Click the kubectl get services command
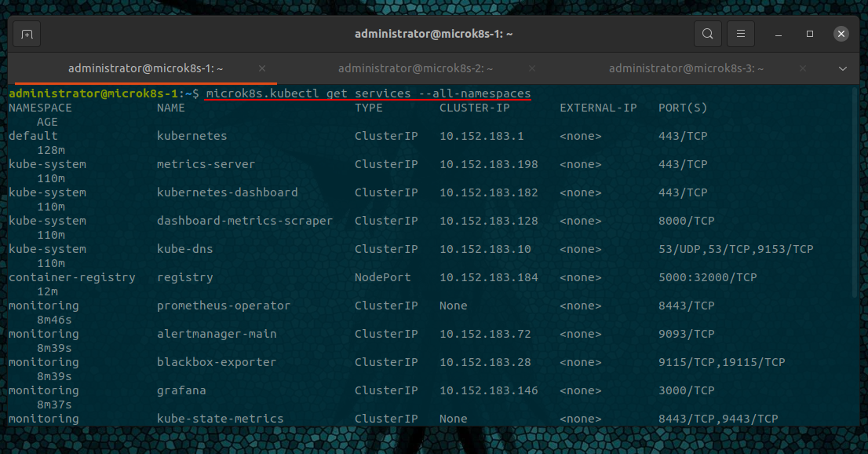Viewport: 868px width, 454px height. (368, 93)
